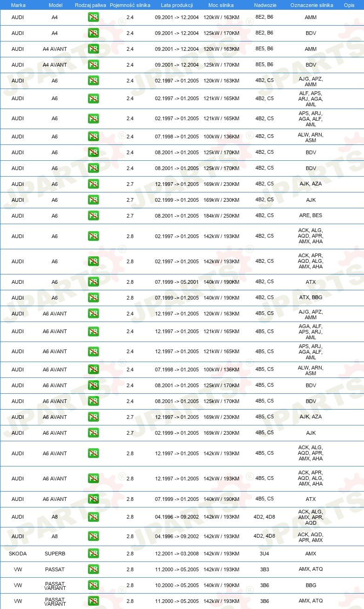Click the BBG engine code in the PASSAT VARIANT row
Viewport: 364px width, 609px height.
(310, 585)
